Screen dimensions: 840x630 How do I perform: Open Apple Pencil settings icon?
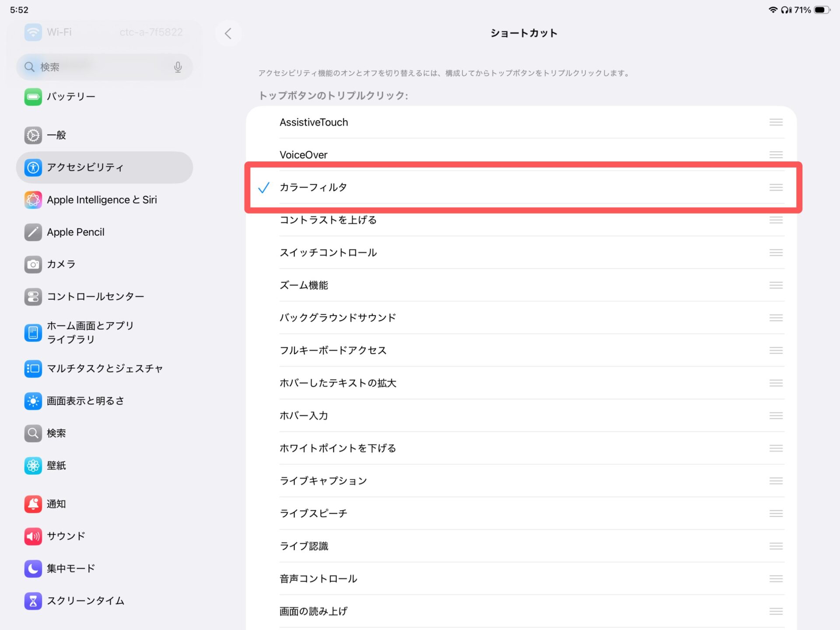pos(33,232)
